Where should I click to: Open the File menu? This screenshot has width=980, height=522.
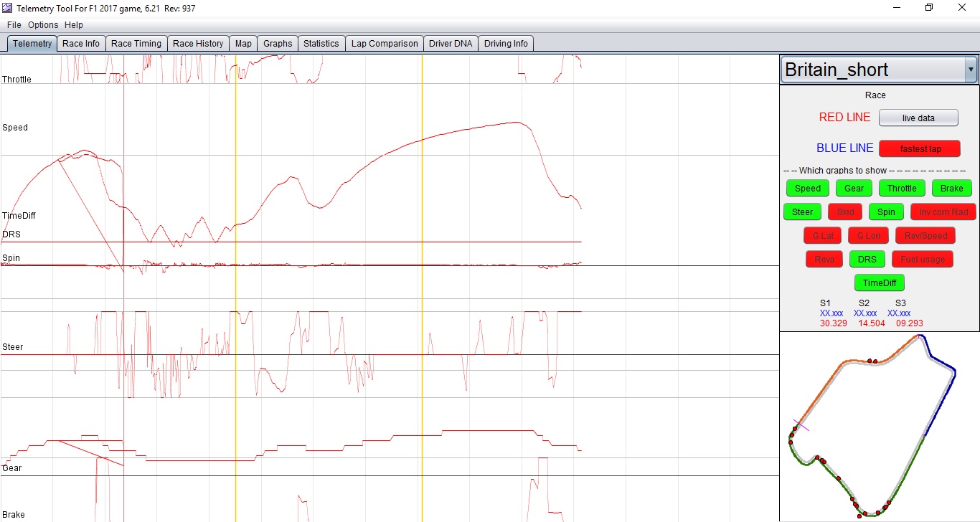point(14,25)
